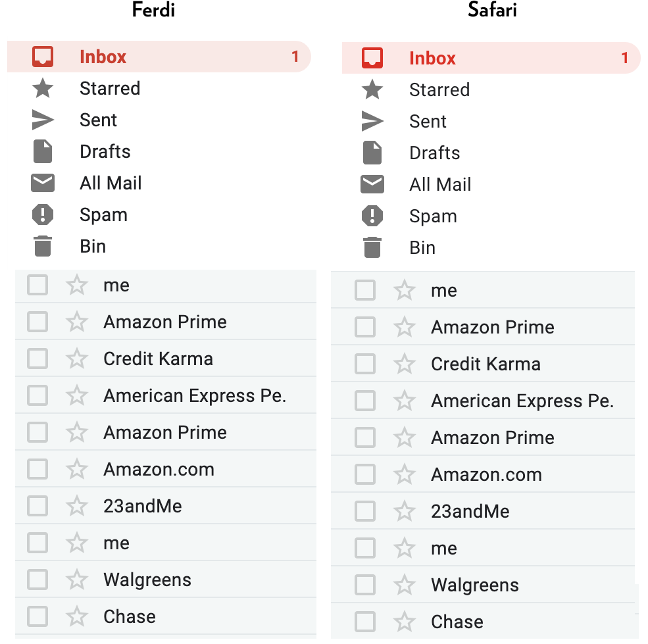
Task: Click the Bin trash icon in Safari
Action: click(x=372, y=247)
